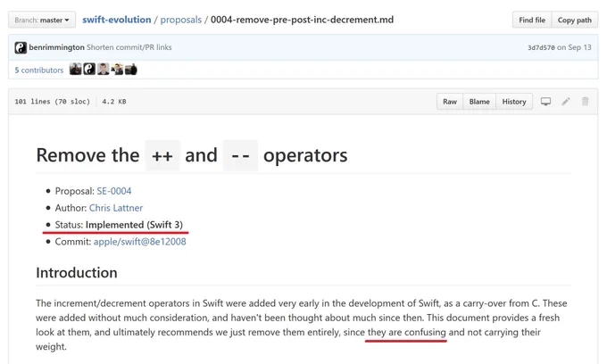The image size is (607, 364).
Task: Open the Shorten commit/PR links commit message
Action: 129,47
